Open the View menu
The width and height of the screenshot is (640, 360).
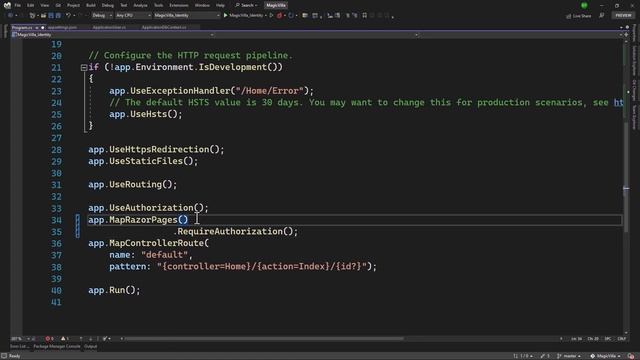pyautogui.click(x=44, y=5)
